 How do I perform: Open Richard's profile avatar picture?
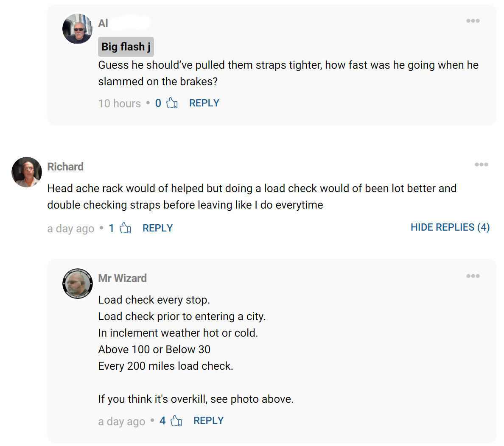(x=27, y=172)
